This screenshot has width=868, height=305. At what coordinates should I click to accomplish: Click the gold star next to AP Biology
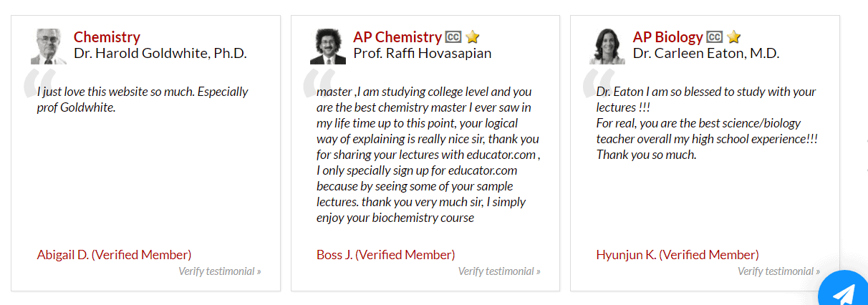pyautogui.click(x=733, y=37)
